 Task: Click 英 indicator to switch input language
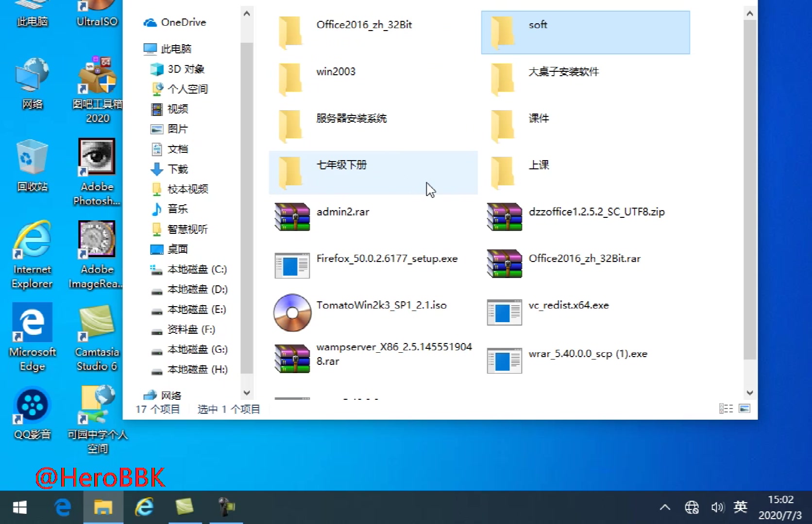click(x=740, y=508)
